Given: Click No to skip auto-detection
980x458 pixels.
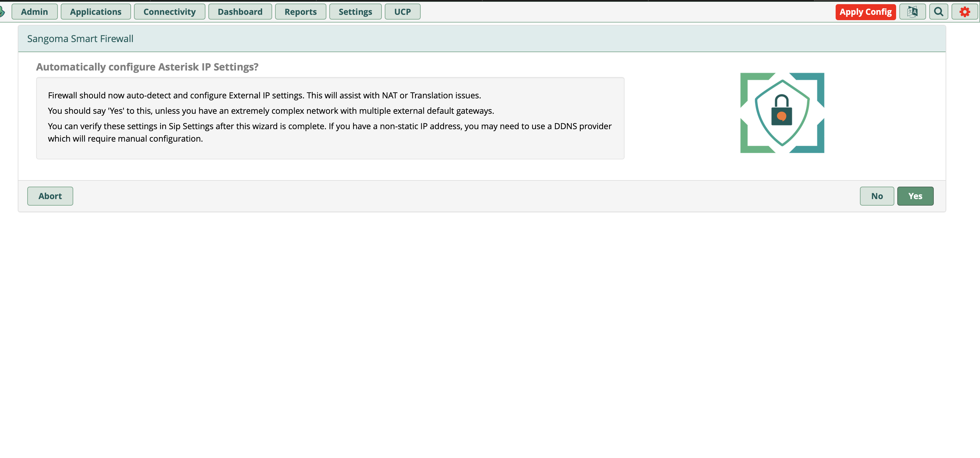Looking at the screenshot, I should [x=877, y=196].
